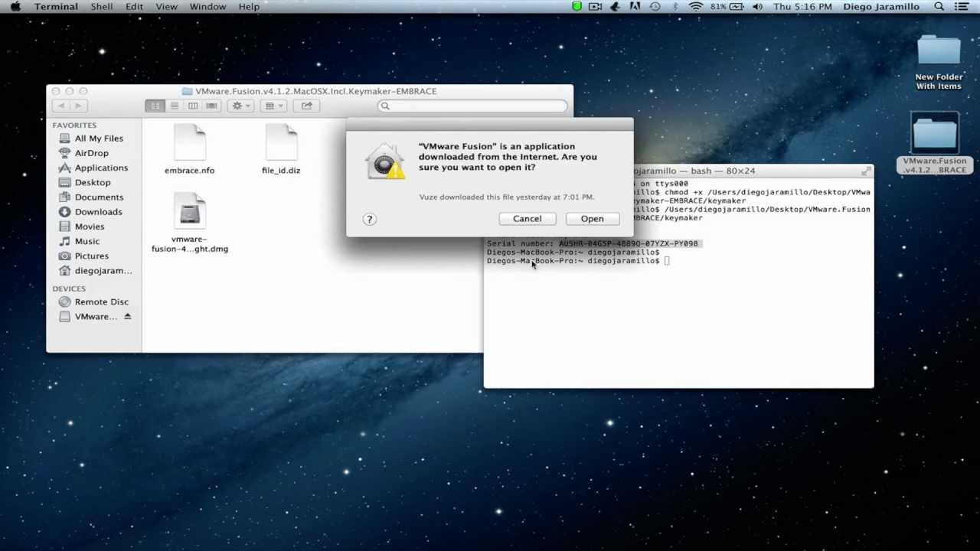Click the Adobe menu bar icon
This screenshot has height=551, width=980.
(635, 7)
